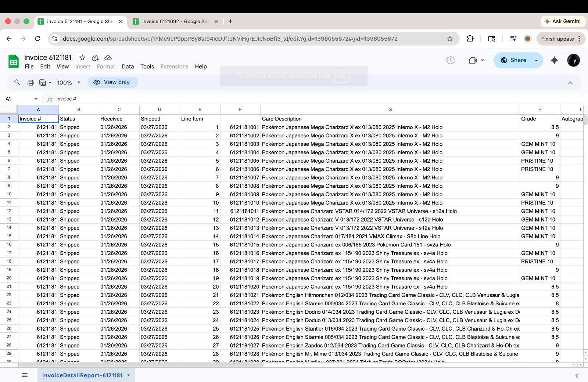Open the Data menu
Screen dimensions: 588x382
pyautogui.click(x=128, y=66)
